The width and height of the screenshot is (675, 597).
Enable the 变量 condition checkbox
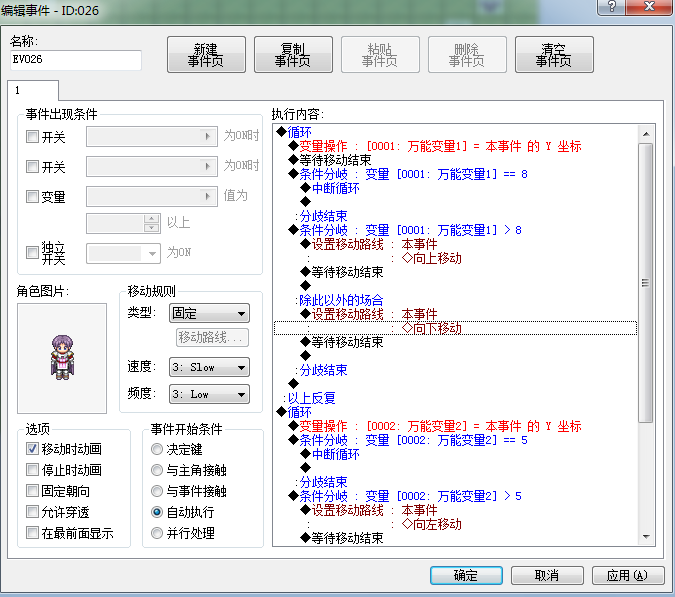pos(32,197)
